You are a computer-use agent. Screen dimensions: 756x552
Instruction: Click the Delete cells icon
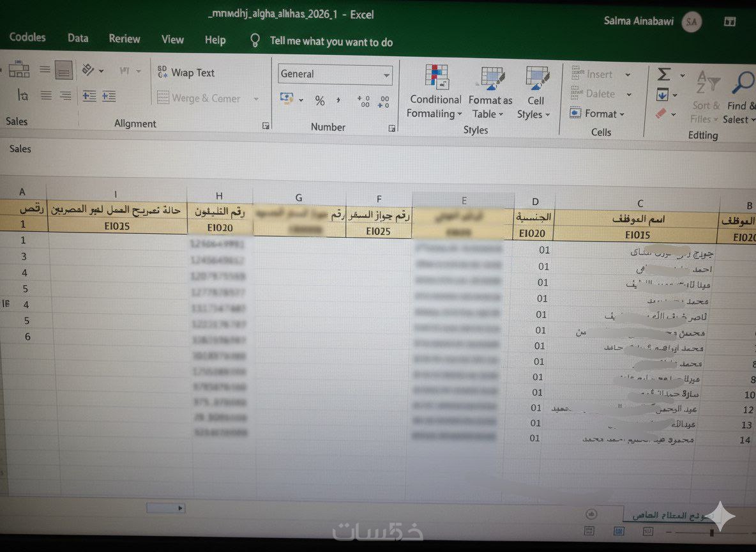(x=577, y=93)
